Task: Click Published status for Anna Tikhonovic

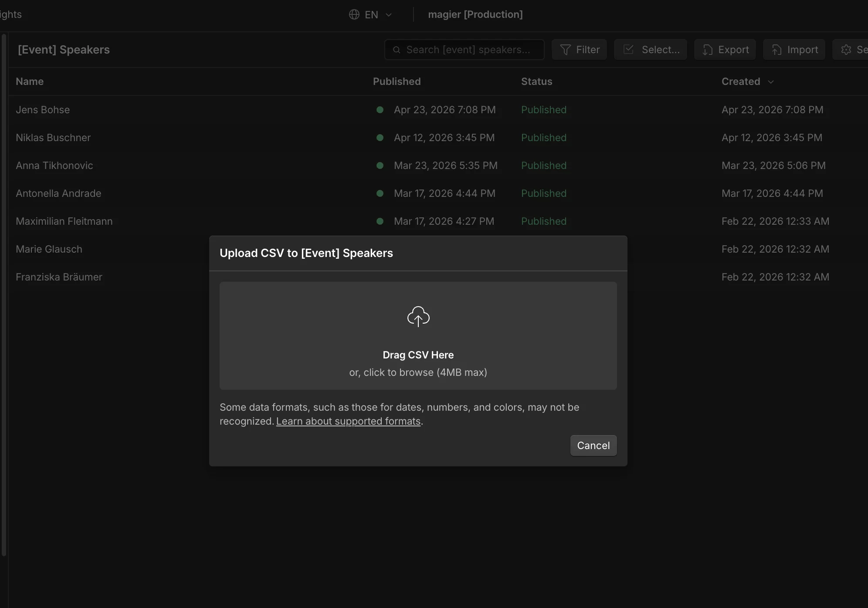Action: click(x=544, y=166)
